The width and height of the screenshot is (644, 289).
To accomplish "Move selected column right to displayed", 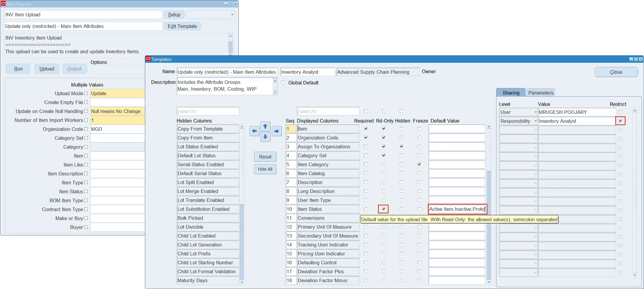I will click(x=276, y=131).
